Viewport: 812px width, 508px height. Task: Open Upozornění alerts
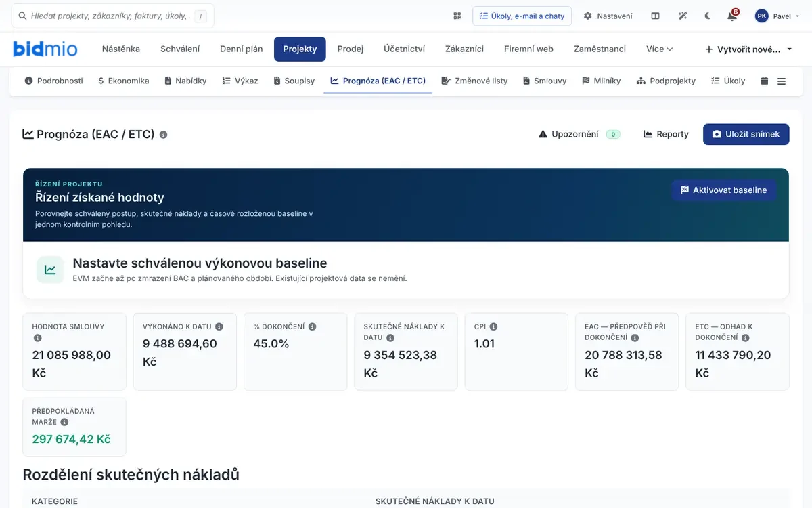pyautogui.click(x=579, y=134)
